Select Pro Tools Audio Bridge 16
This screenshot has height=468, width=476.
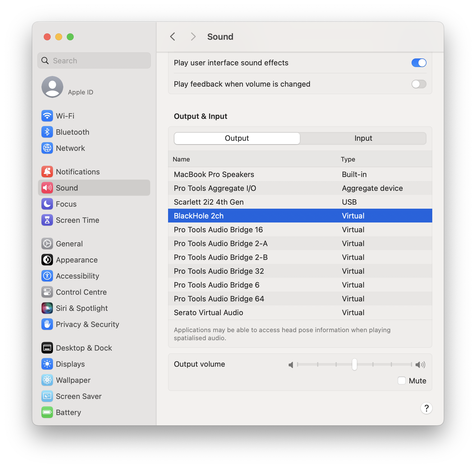[x=300, y=230]
